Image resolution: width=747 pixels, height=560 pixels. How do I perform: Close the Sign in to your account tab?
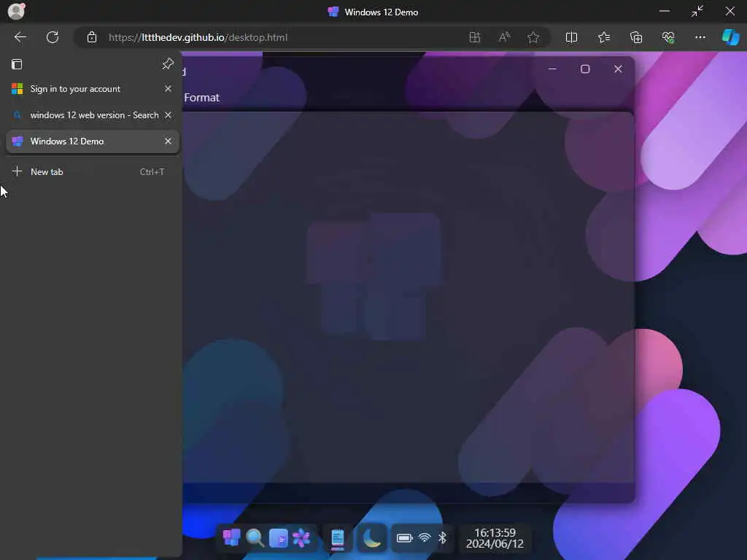tap(168, 88)
